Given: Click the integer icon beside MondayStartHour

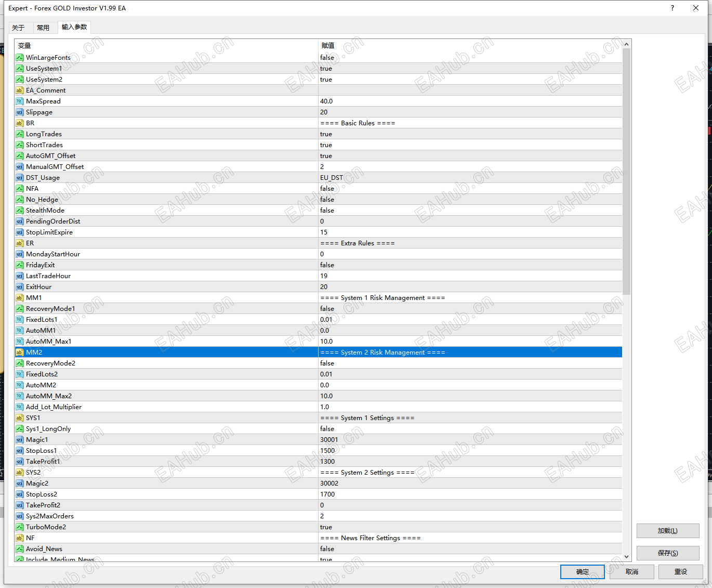Looking at the screenshot, I should click(20, 254).
